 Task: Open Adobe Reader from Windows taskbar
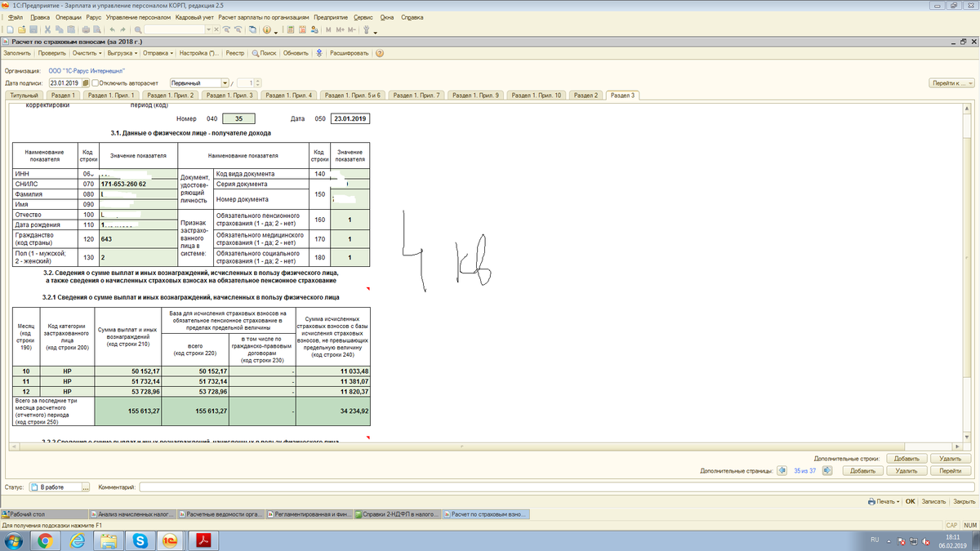203,540
